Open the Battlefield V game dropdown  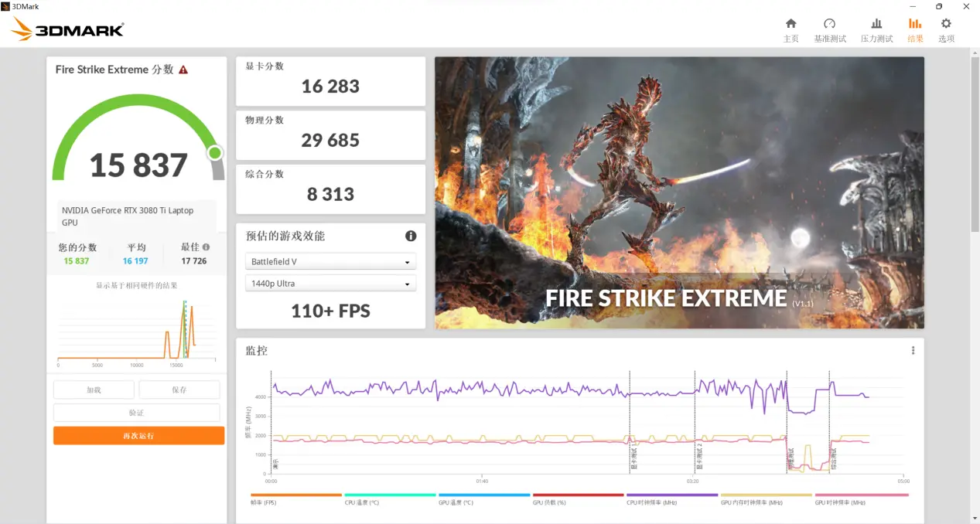(330, 261)
